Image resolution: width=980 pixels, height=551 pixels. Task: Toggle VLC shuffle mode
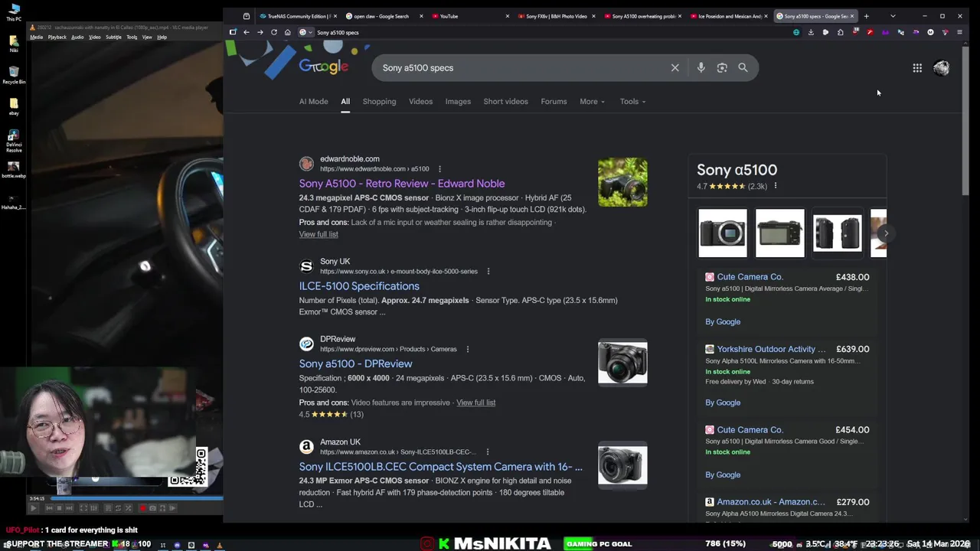pos(128,508)
